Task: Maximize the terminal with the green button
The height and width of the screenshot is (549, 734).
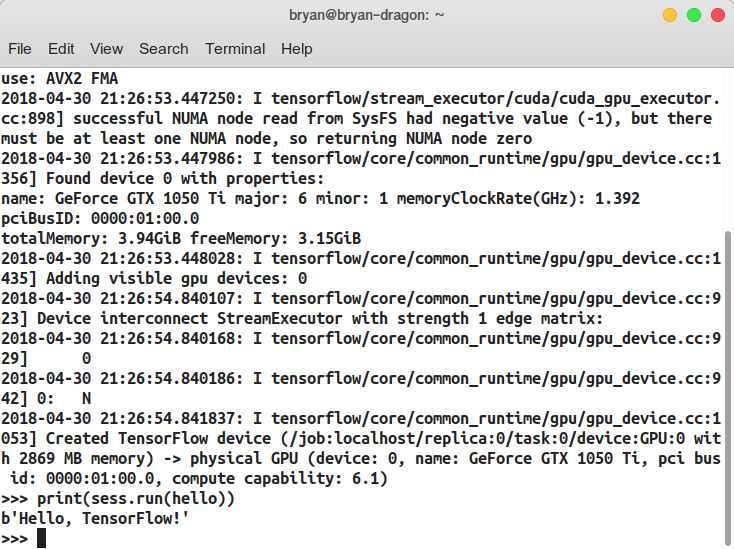Action: (693, 15)
